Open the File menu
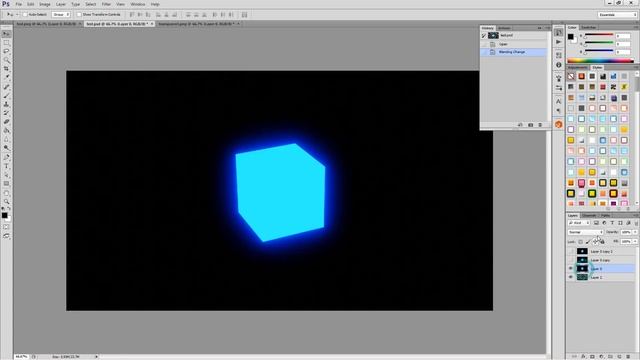Screen dimensions: 640x360 (x=19, y=4)
